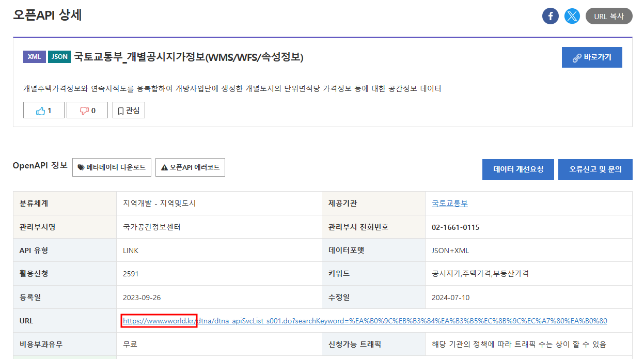Select the API description paragraph text
This screenshot has width=644, height=359.
click(232, 88)
